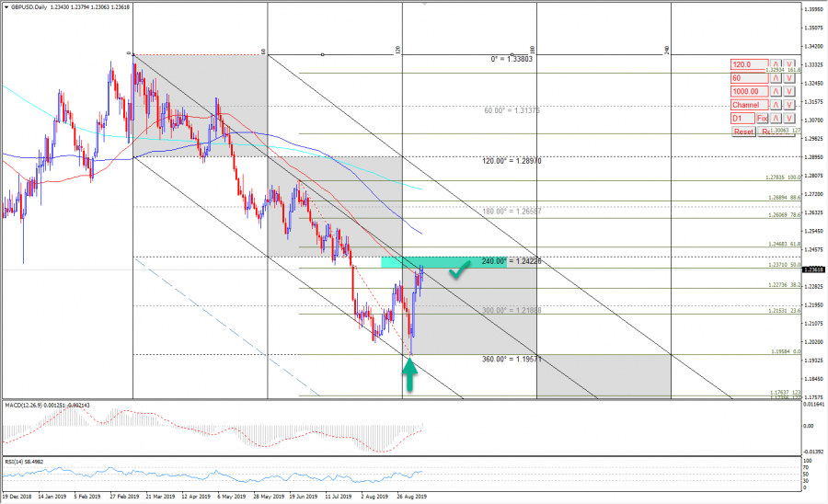
Task: Decrease the 60 value with its down arrow
Action: [789, 78]
